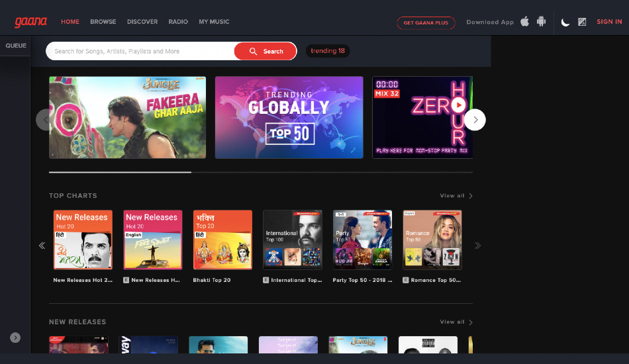
Task: Click the magnifier Search button
Action: (266, 52)
